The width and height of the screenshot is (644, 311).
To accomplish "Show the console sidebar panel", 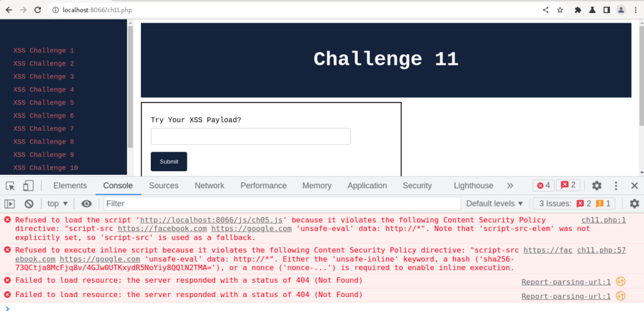I will click(x=10, y=203).
